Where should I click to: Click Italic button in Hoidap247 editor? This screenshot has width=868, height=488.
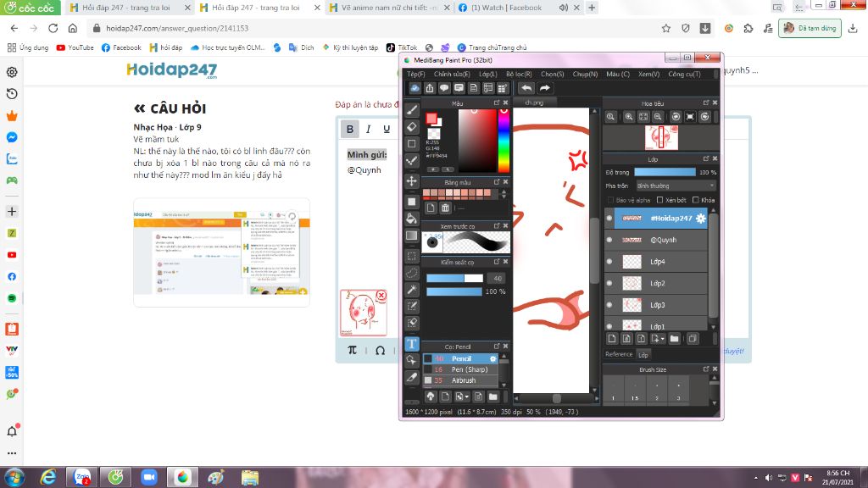coord(368,129)
